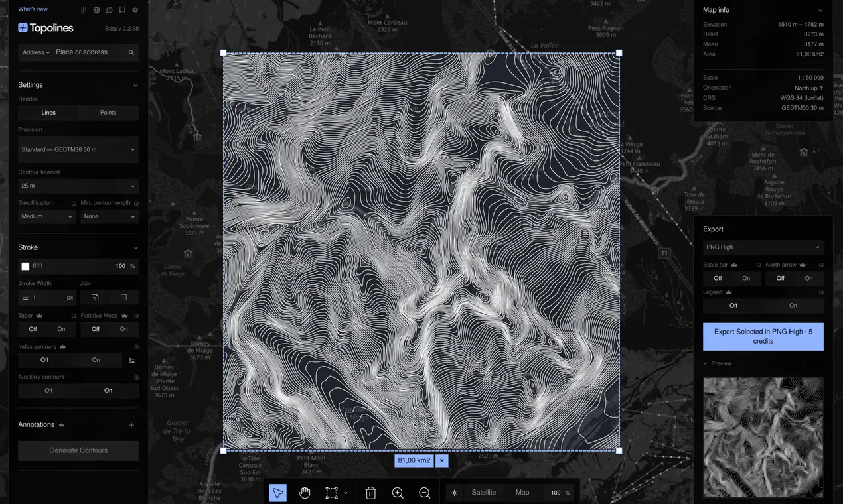Turn North arrow on
843x504 pixels.
point(808,279)
